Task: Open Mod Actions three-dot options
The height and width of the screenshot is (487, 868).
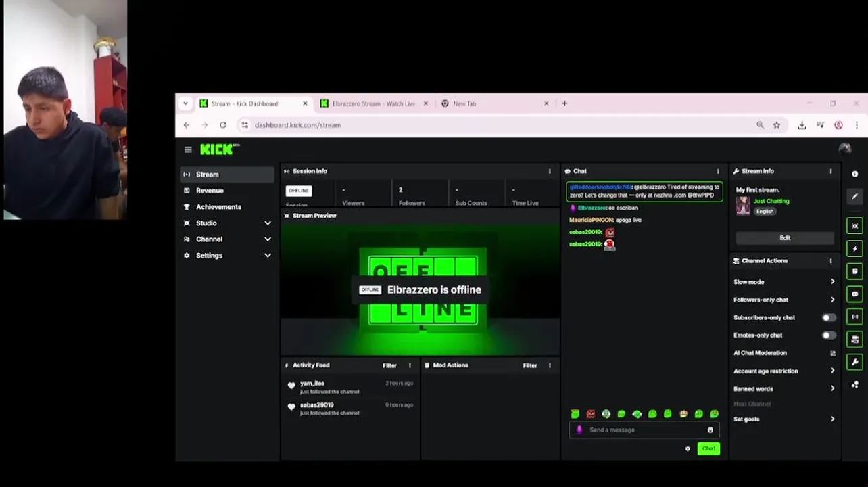Action: pos(550,365)
